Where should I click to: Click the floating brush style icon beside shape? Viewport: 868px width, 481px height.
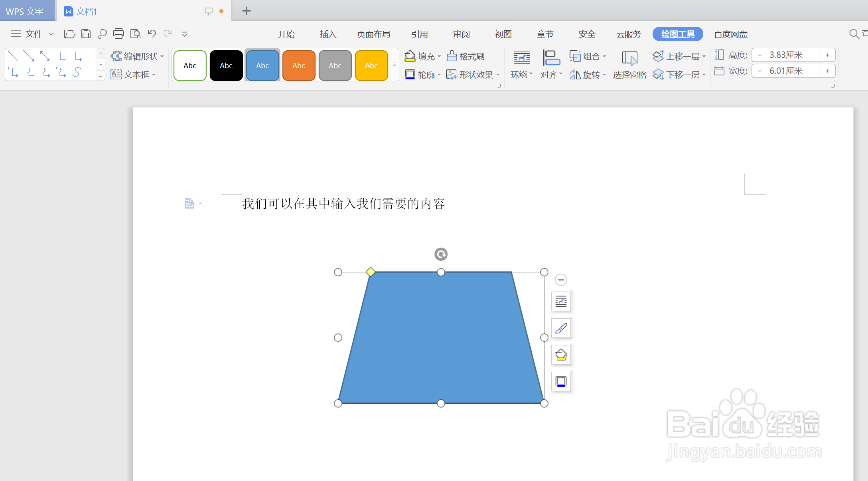tap(561, 328)
